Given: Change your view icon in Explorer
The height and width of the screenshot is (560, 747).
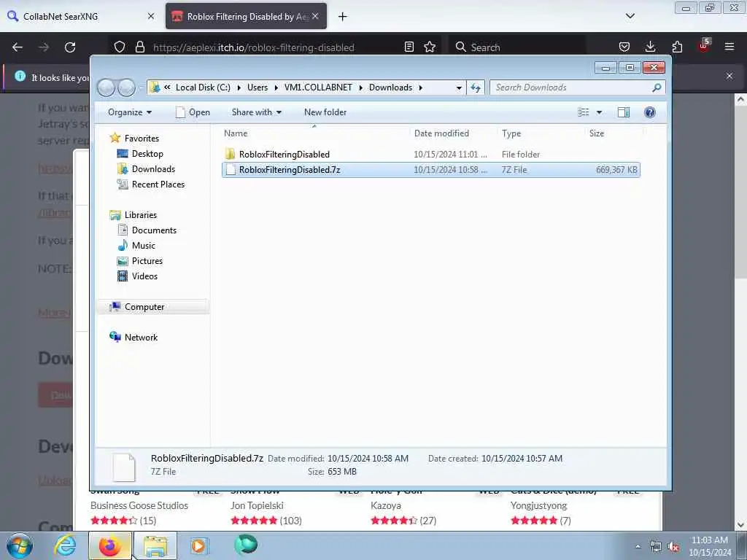Looking at the screenshot, I should tap(584, 112).
